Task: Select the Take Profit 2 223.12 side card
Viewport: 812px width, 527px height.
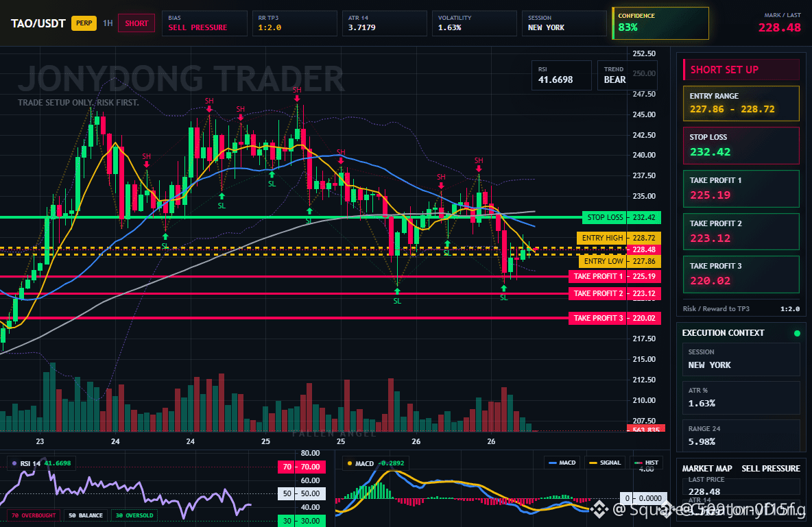Action: (741, 232)
